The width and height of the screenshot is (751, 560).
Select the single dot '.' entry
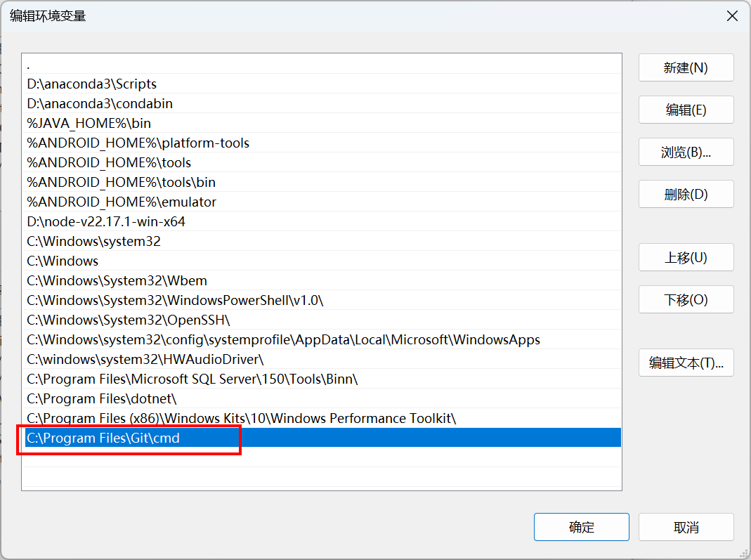(x=321, y=64)
